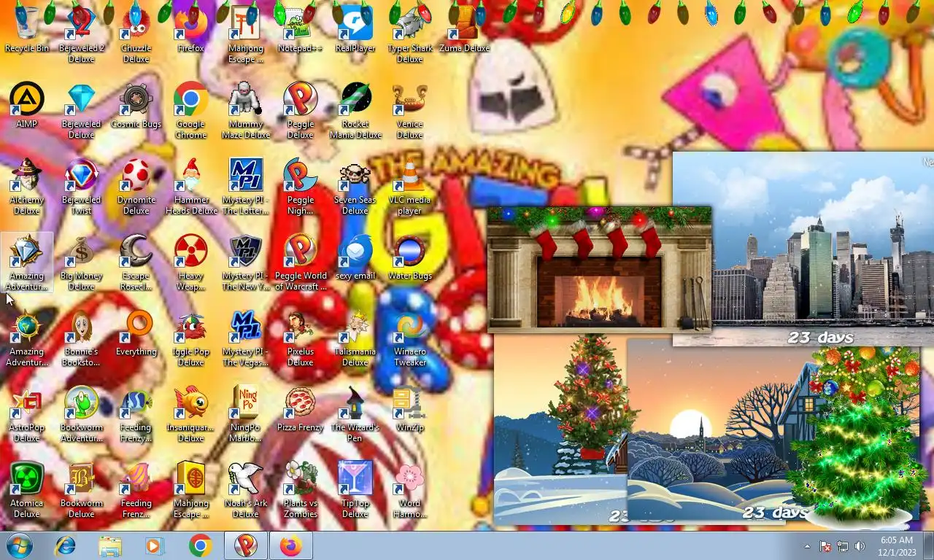The image size is (934, 560).
Task: Click the fireplace with stockings widget
Action: point(599,269)
